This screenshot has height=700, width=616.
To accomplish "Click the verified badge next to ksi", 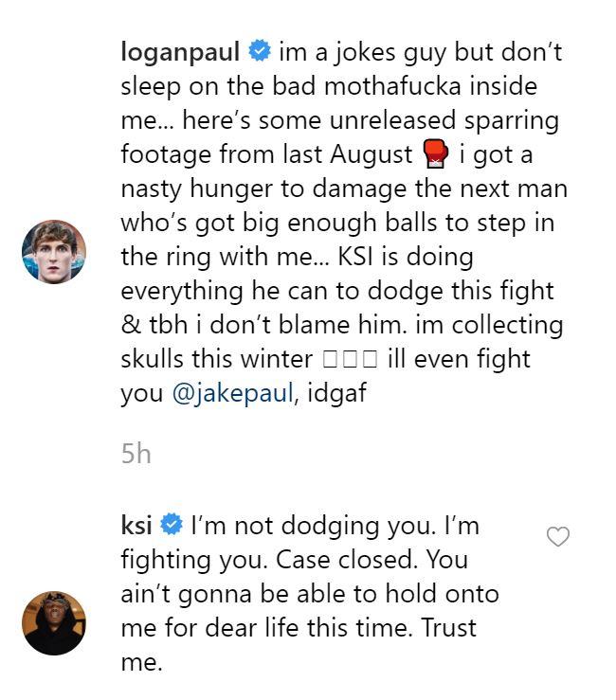I will (x=172, y=525).
